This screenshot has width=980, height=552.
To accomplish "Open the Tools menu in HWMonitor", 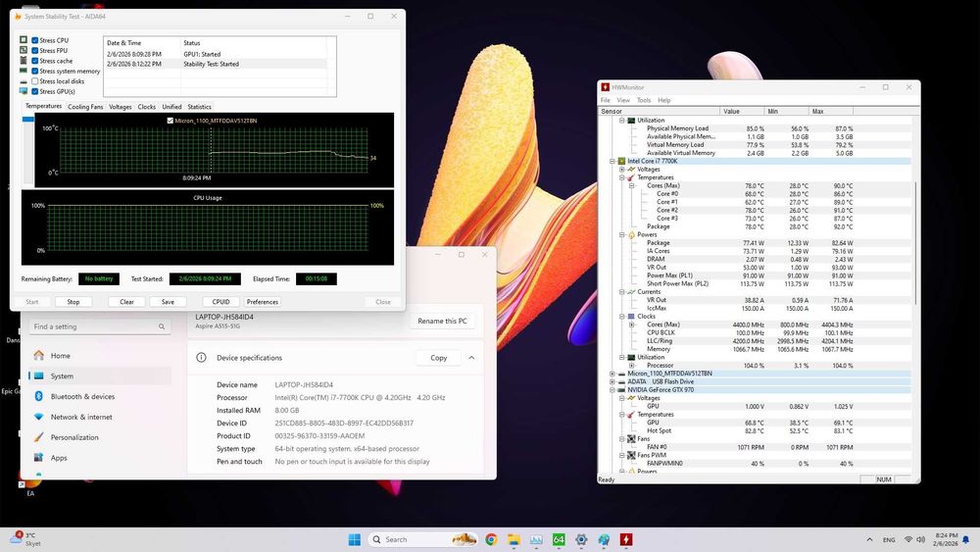I will coord(643,100).
